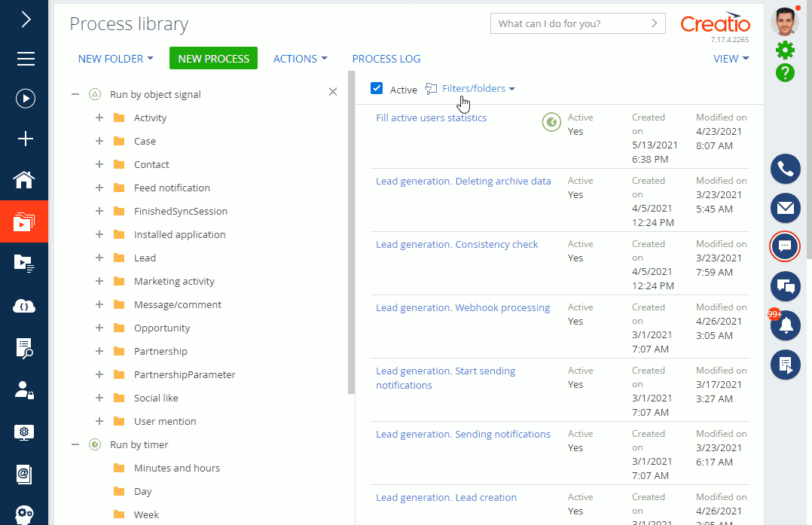Open Lead generation. Start sending notifications
This screenshot has width=812, height=525.
pos(445,378)
